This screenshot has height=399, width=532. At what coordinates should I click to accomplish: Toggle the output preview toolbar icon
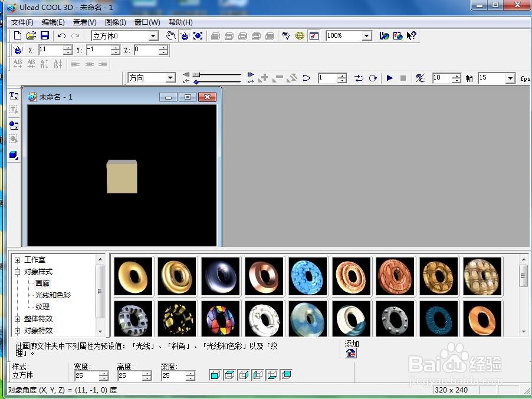coord(314,35)
